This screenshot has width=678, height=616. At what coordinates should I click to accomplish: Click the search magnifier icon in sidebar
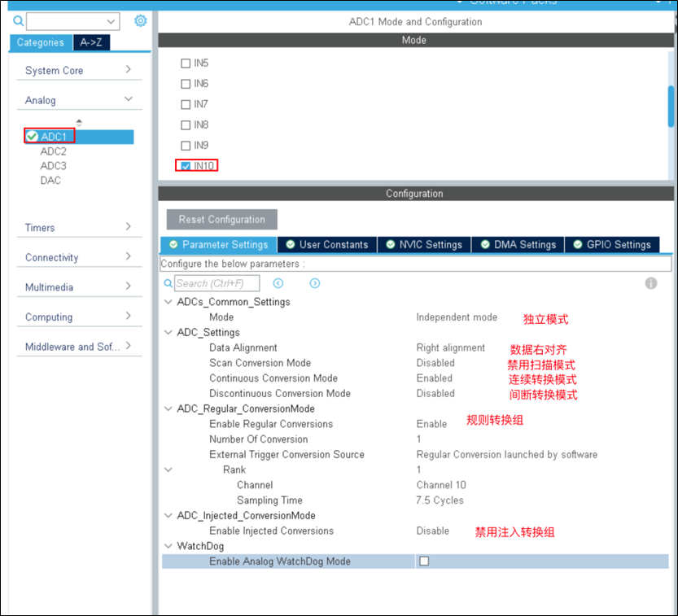tap(18, 21)
